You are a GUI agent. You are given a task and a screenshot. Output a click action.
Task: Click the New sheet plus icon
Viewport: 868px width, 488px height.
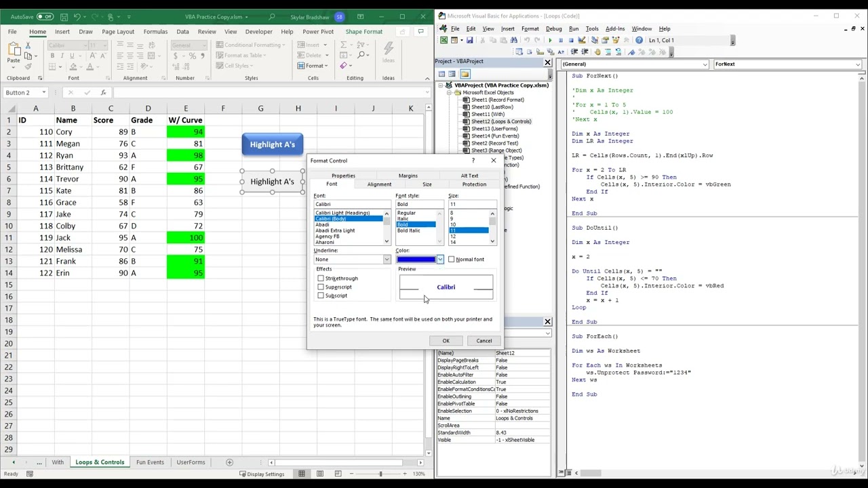(x=229, y=462)
